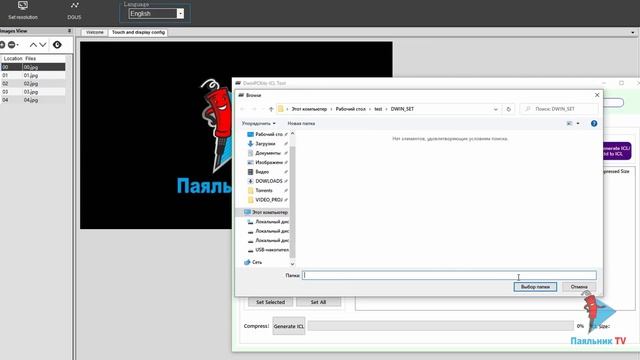Click the Location column header
The width and height of the screenshot is (640, 360).
tap(13, 58)
